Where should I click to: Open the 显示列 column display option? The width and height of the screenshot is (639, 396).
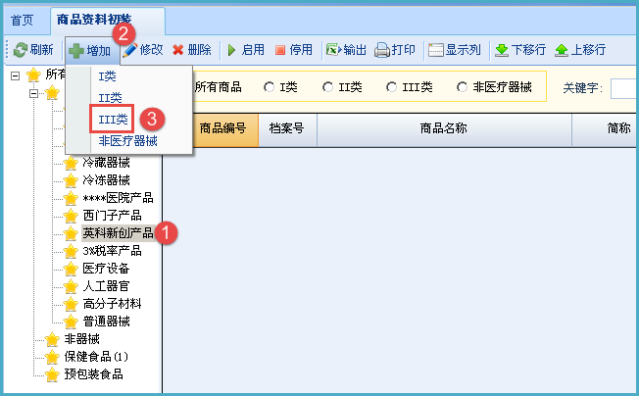tap(454, 50)
